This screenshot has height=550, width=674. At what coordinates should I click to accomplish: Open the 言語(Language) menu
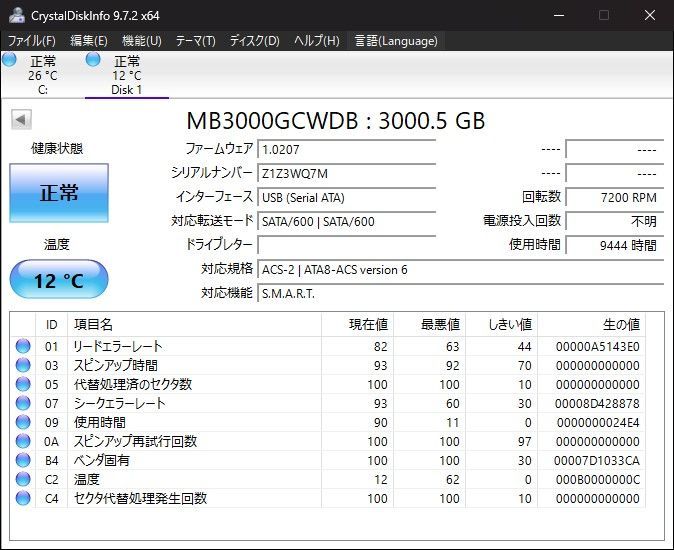click(396, 41)
